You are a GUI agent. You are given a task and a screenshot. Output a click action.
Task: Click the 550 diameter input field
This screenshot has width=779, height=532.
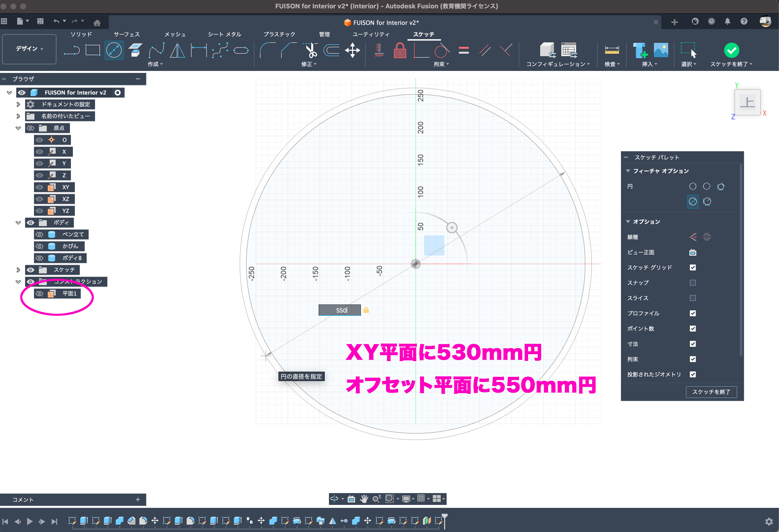coord(339,310)
